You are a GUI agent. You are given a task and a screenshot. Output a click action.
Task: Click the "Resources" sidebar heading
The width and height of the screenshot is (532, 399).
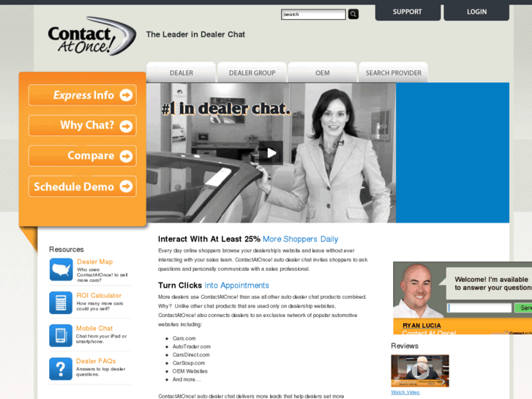tap(66, 249)
